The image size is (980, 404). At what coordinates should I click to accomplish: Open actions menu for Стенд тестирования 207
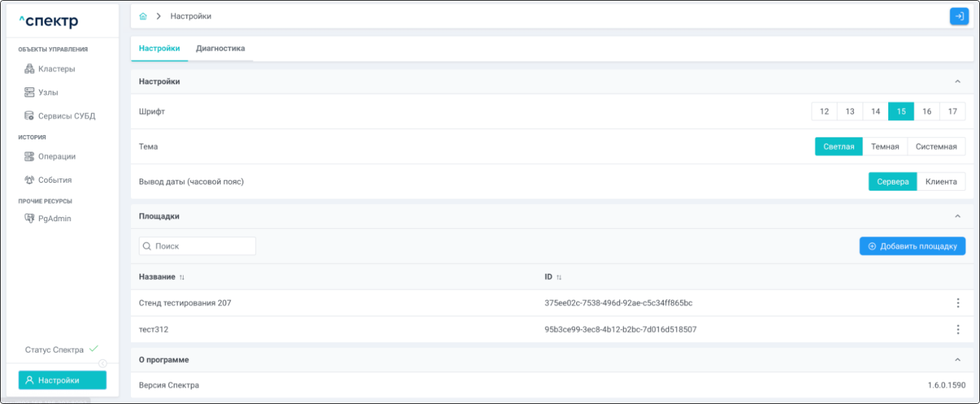click(x=958, y=303)
